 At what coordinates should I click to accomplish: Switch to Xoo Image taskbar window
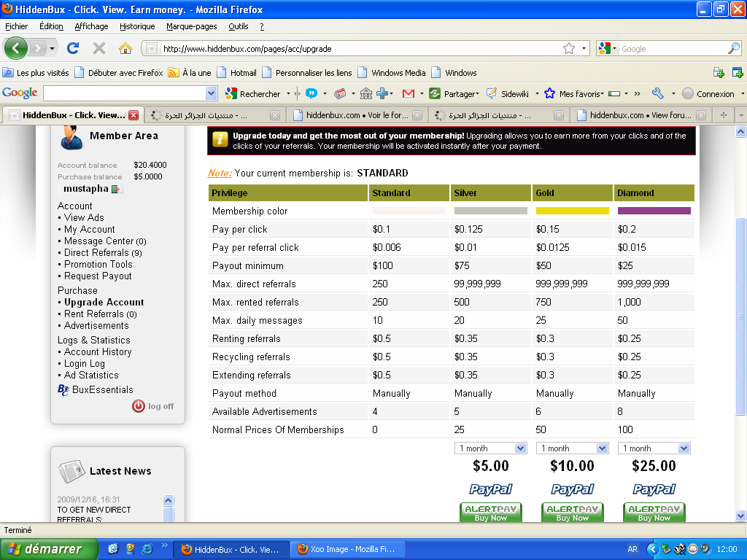[x=348, y=549]
